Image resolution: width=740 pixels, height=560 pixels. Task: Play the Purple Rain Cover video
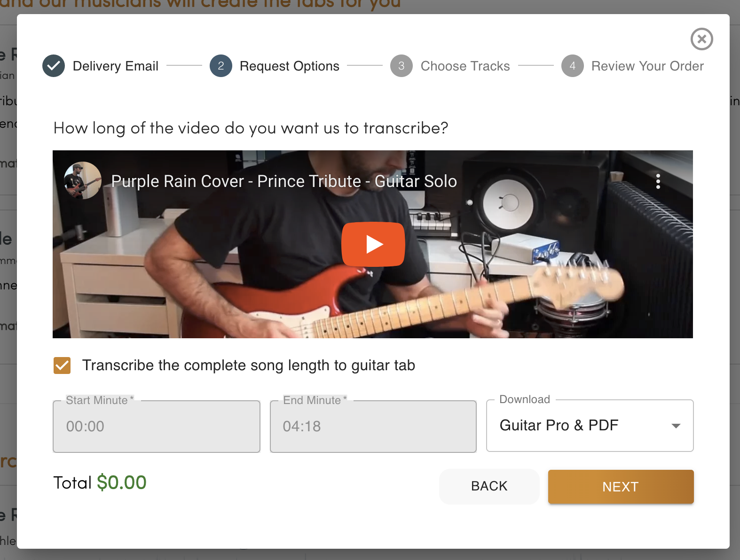click(373, 244)
